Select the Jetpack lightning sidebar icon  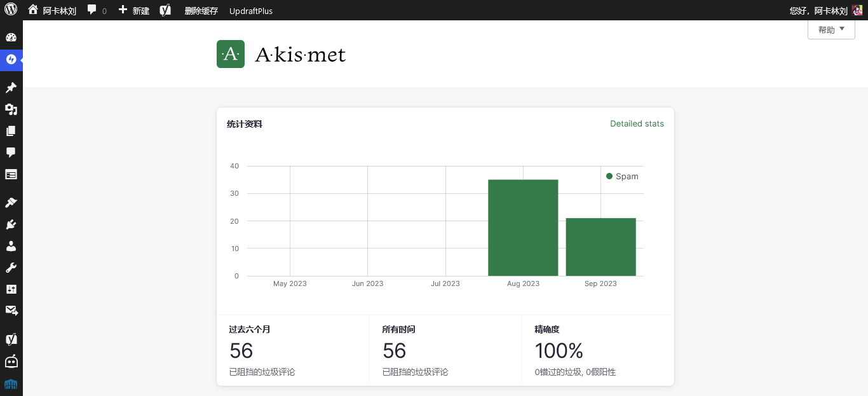pyautogui.click(x=11, y=60)
